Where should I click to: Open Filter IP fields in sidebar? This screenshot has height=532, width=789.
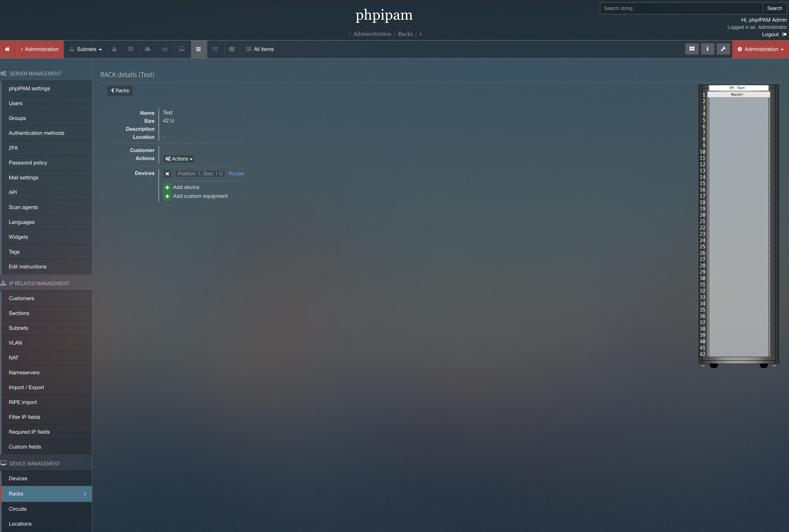coord(47,417)
